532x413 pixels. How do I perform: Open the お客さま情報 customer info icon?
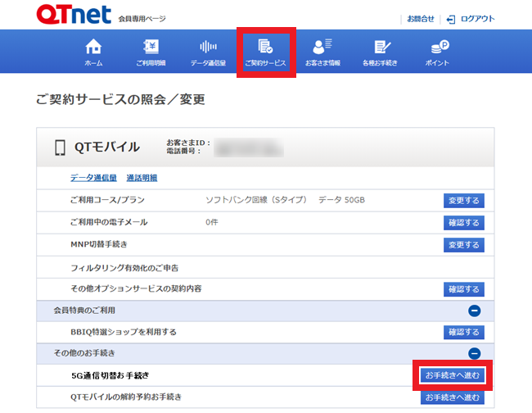[x=322, y=52]
